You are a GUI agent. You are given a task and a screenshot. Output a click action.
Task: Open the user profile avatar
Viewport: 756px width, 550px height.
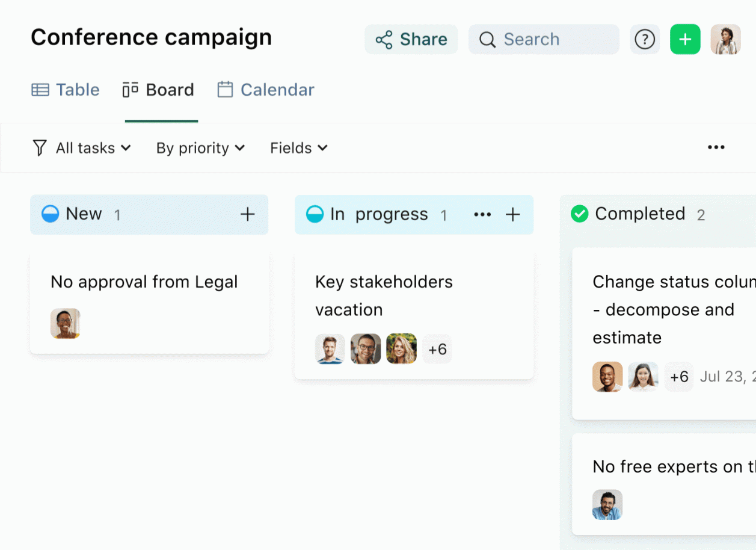pos(725,40)
